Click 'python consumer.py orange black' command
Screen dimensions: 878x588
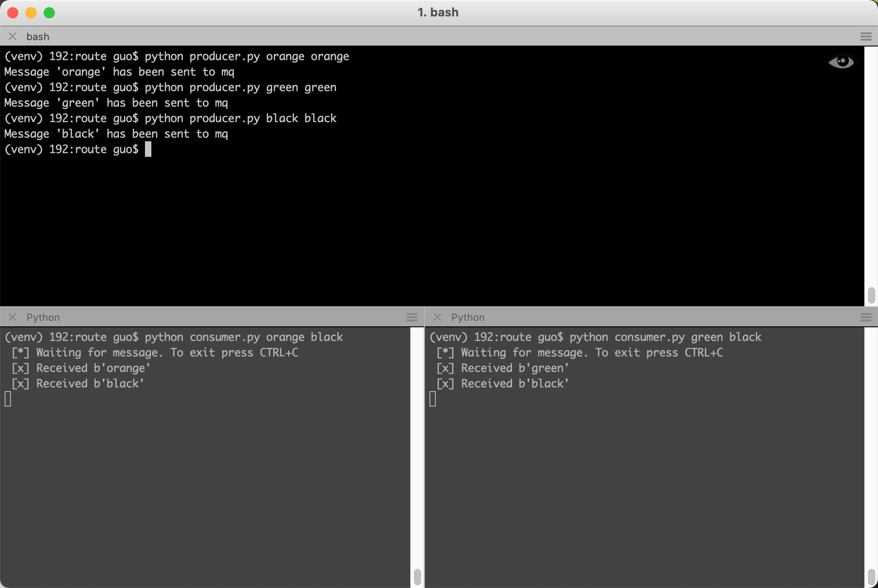click(x=244, y=337)
